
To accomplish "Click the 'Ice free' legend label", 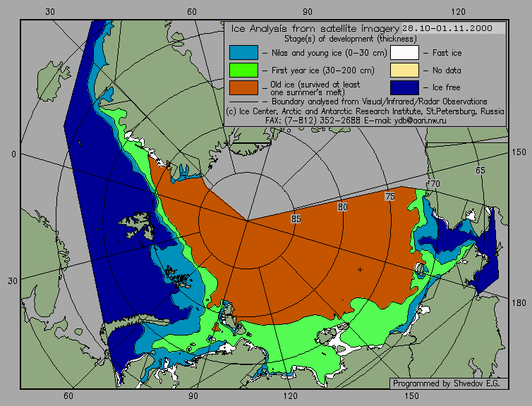I will 446,87.
